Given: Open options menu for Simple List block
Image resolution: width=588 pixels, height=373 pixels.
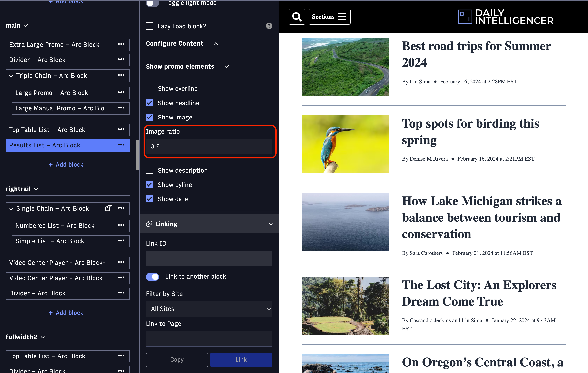Looking at the screenshot, I should (x=121, y=241).
